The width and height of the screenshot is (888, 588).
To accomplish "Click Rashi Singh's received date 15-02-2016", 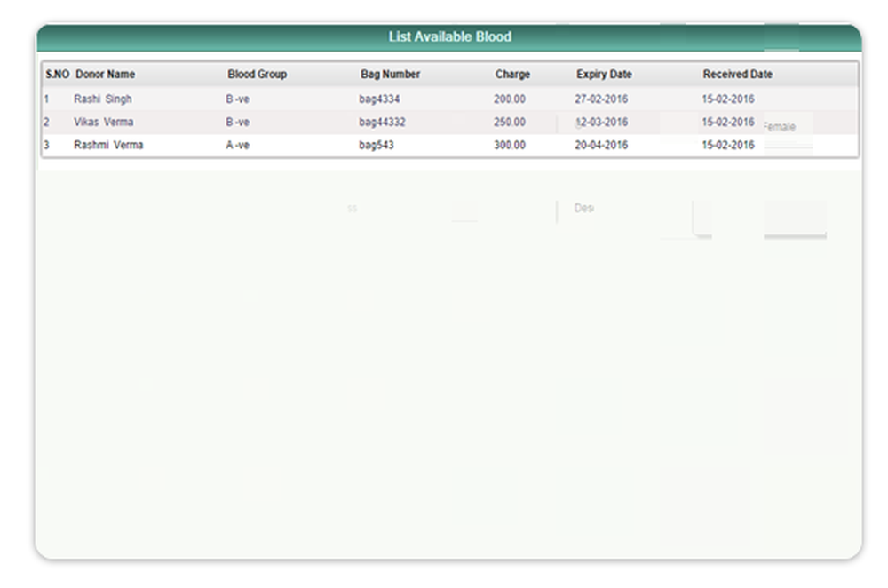I will pyautogui.click(x=728, y=99).
